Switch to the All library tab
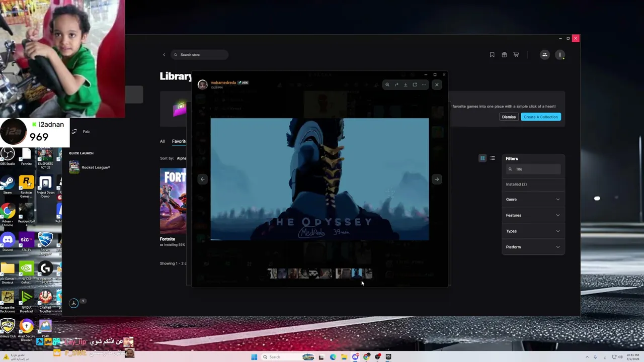644x362 pixels. 162,141
